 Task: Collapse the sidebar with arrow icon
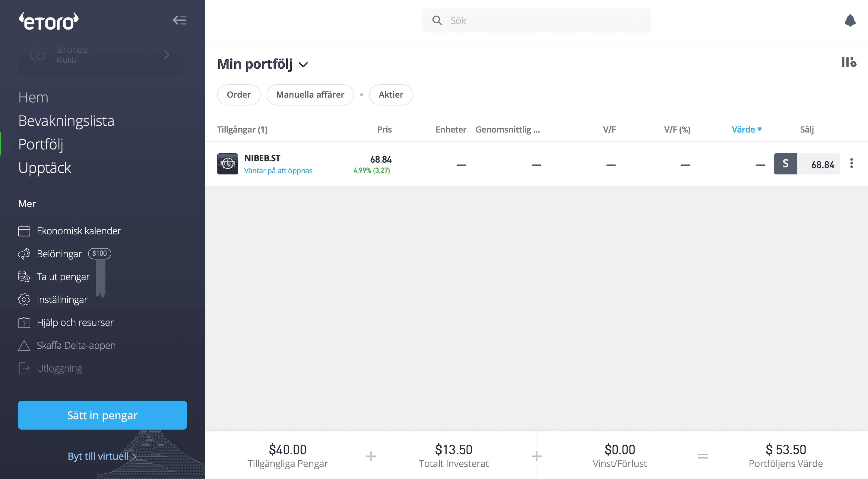179,20
